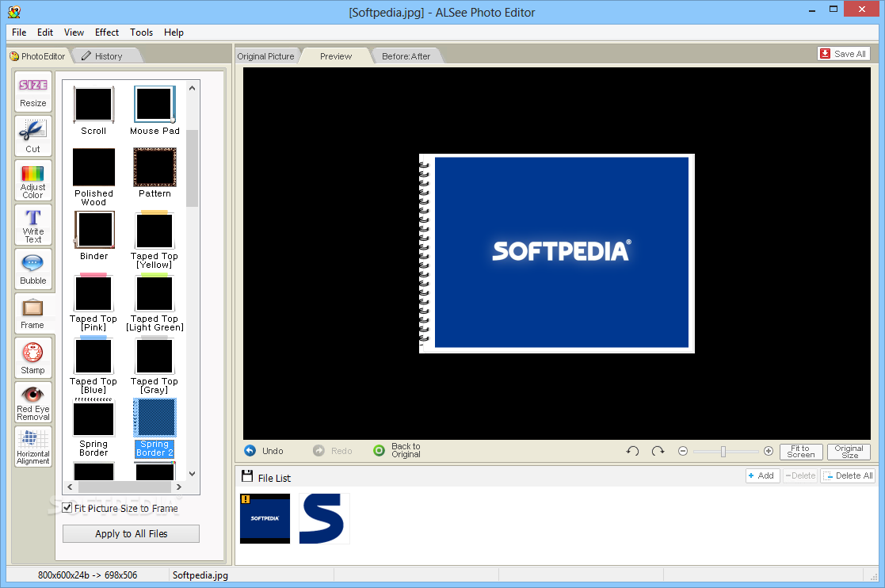Image resolution: width=885 pixels, height=588 pixels.
Task: Choose the Spring Border frame
Action: [93, 427]
